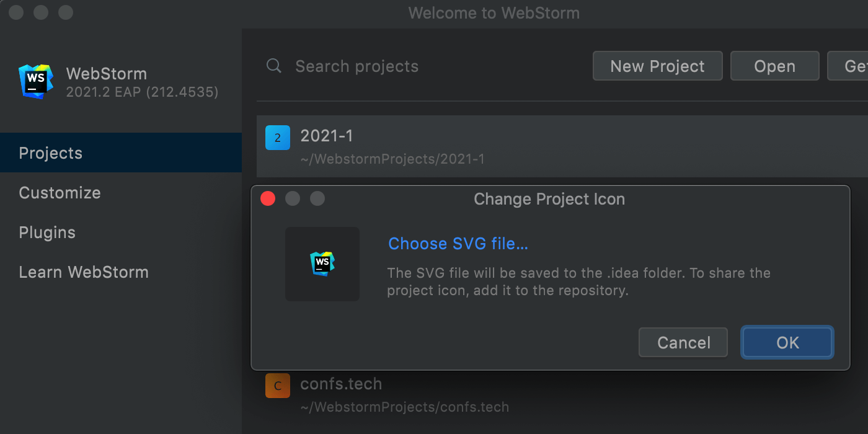Viewport: 868px width, 434px height.
Task: Click the WebStorm logo in the sidebar
Action: (35, 81)
